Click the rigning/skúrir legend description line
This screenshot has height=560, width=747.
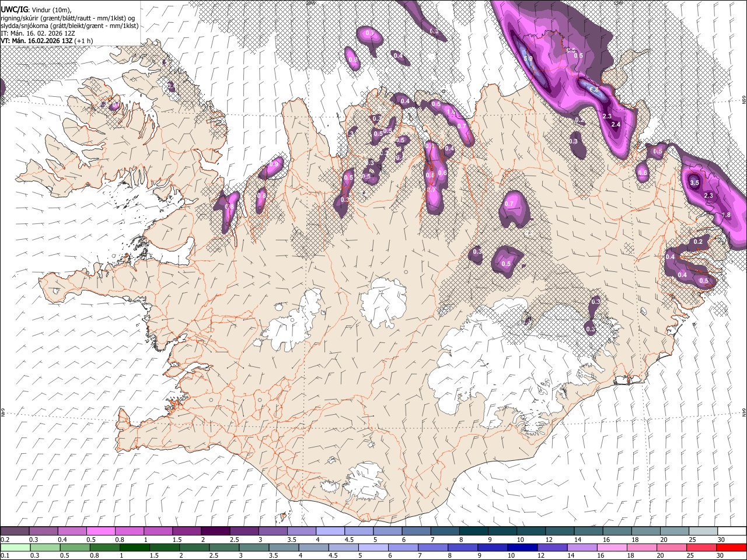(x=68, y=18)
